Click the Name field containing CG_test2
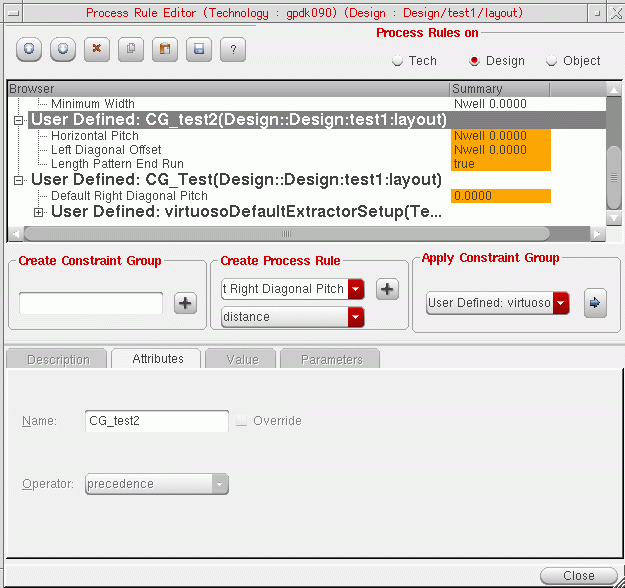 click(x=157, y=421)
